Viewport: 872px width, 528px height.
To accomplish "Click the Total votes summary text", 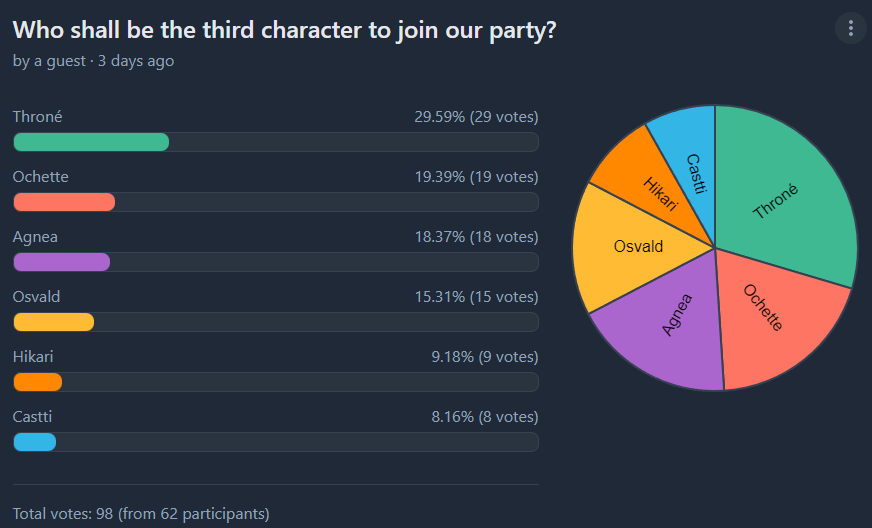I will click(141, 514).
